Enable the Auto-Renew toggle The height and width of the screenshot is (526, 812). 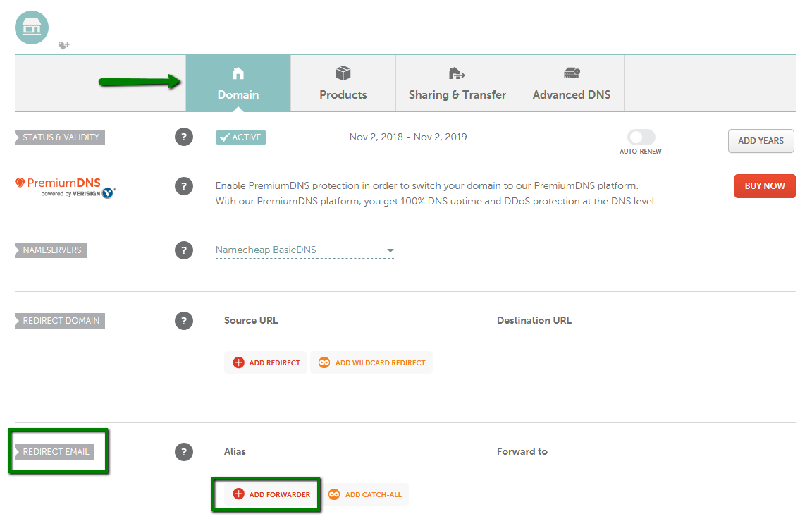[641, 137]
